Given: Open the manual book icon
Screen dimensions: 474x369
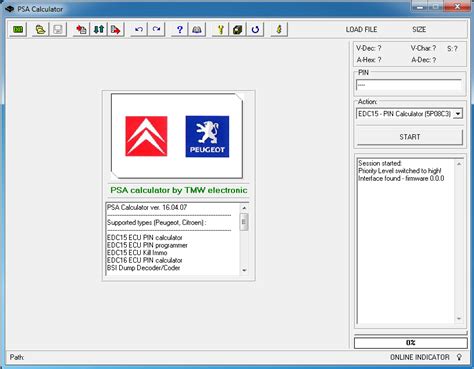Looking at the screenshot, I should (x=197, y=30).
